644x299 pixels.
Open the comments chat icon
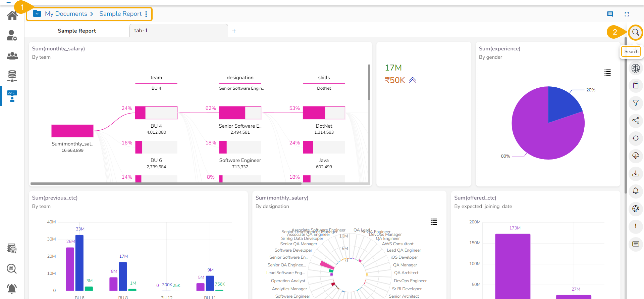[x=610, y=14]
